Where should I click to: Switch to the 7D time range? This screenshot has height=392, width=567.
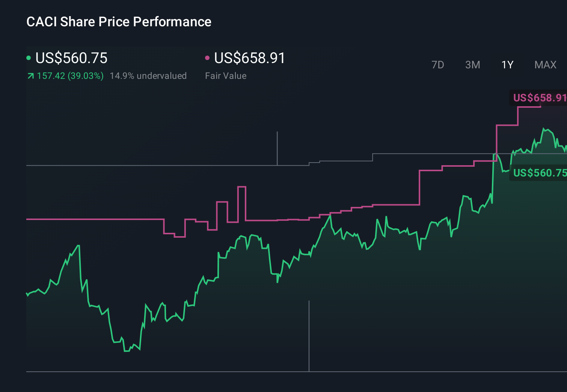(438, 65)
